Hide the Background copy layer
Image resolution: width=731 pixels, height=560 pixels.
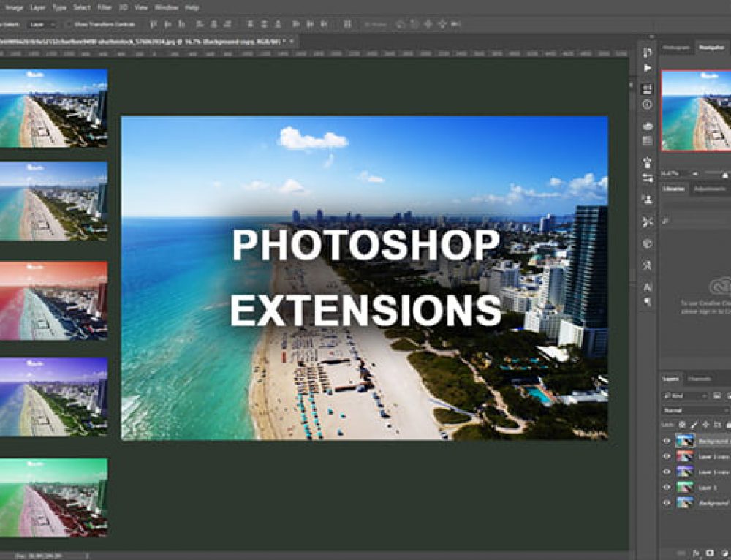click(x=667, y=441)
